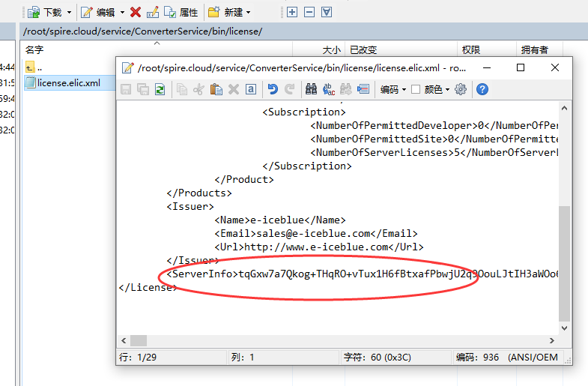Click the gray Redo arrow icon
This screenshot has width=588, height=386.
tap(289, 89)
